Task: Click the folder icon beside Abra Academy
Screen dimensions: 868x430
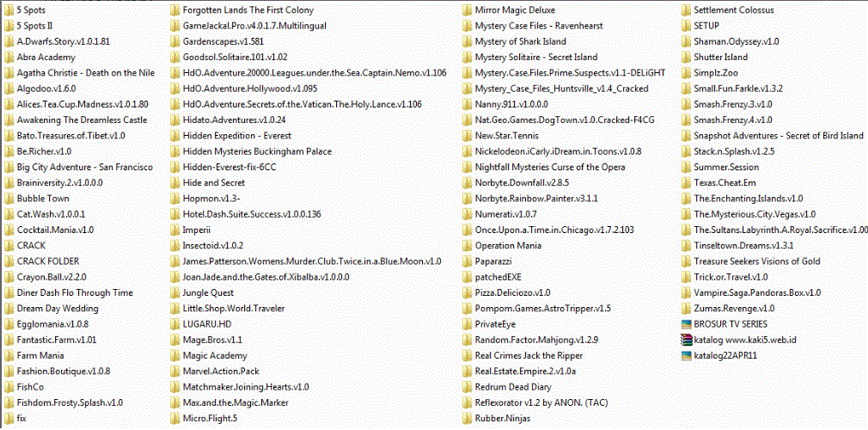Action: [9, 57]
